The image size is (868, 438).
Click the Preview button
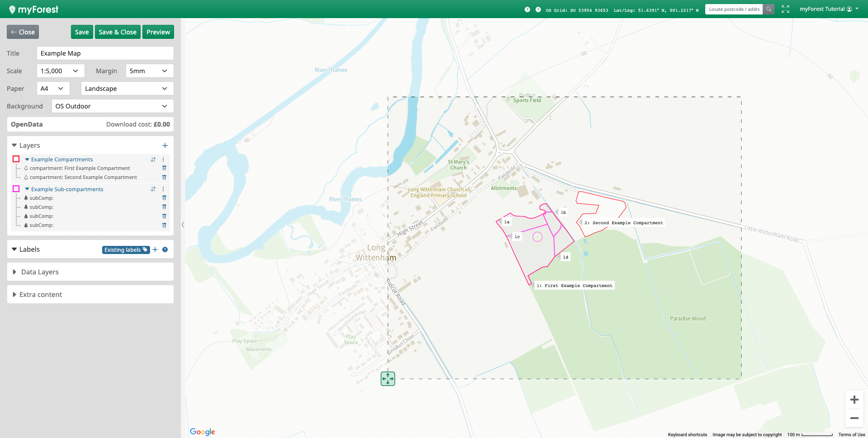coord(158,32)
